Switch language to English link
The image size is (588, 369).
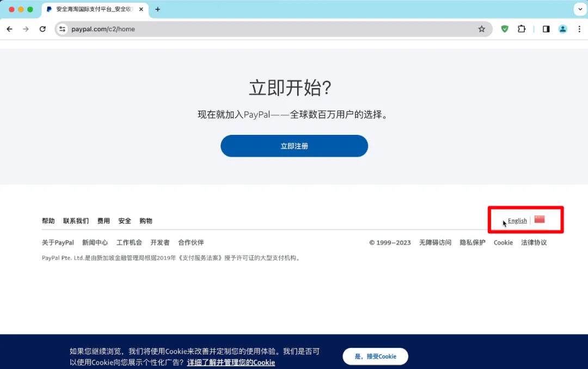(x=517, y=220)
